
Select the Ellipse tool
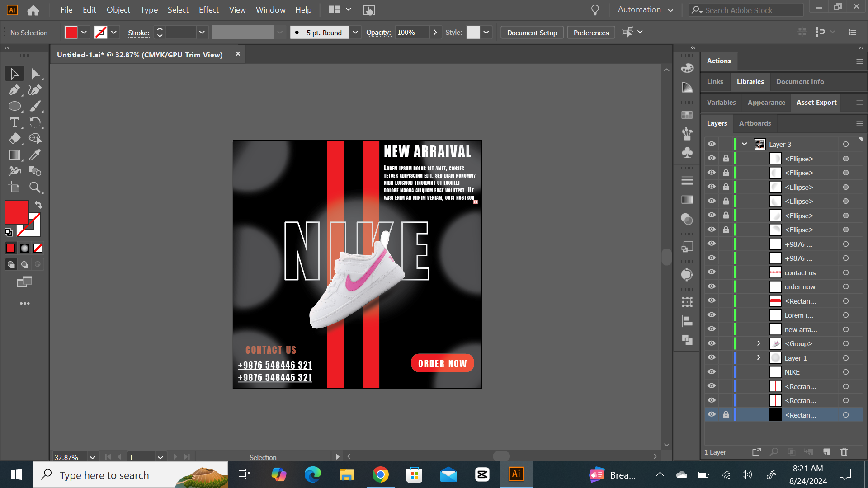(x=14, y=106)
